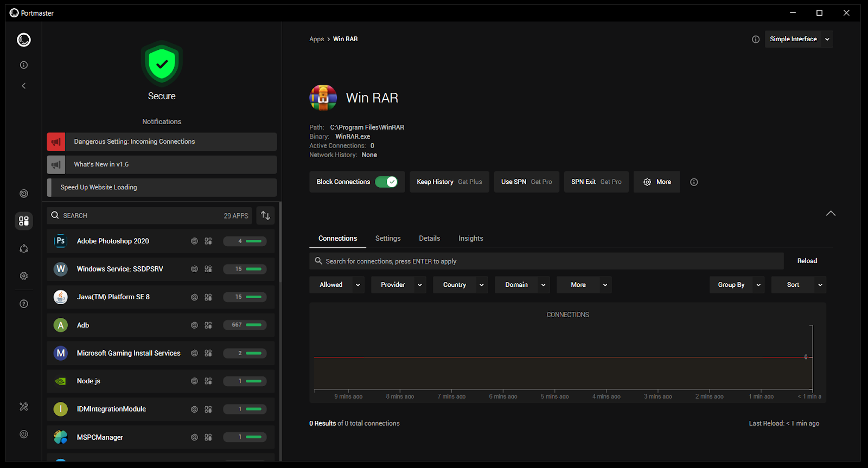Click the Adobe Photoshop connection count bar
Viewport: 868px width, 468px height.
click(245, 241)
